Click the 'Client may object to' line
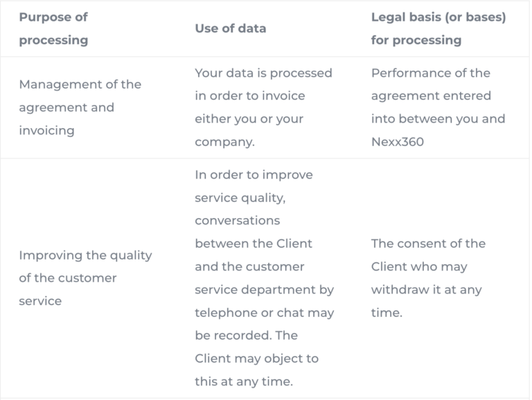532x400 pixels. [256, 358]
